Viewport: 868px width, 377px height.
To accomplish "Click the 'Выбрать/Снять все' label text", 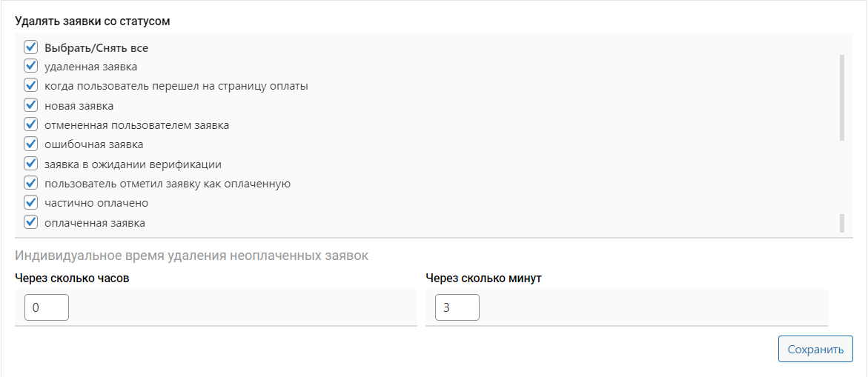I will (x=96, y=48).
